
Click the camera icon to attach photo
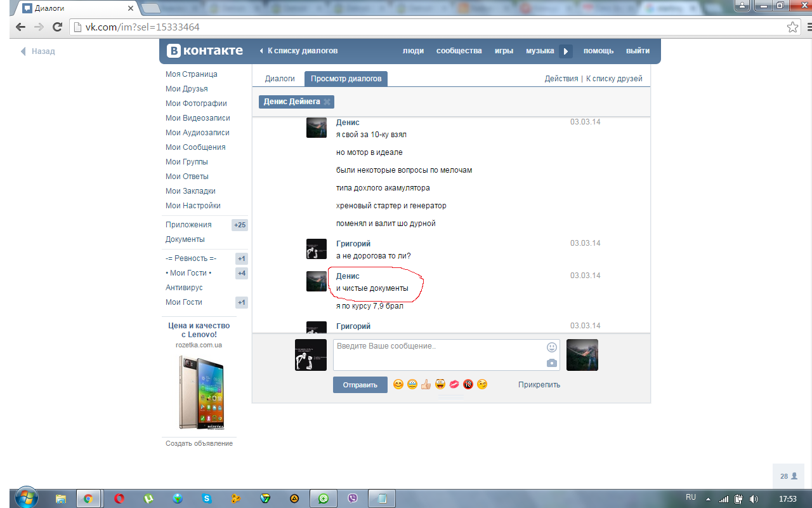tap(552, 363)
